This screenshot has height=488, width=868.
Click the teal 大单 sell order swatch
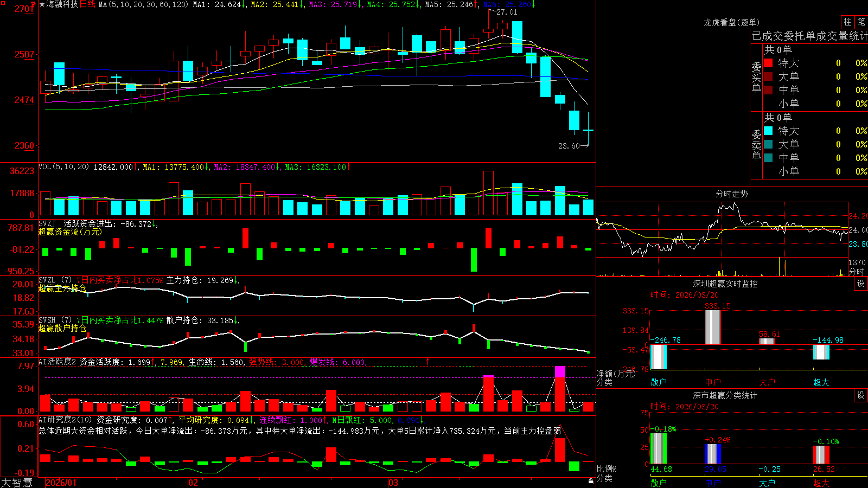[768, 144]
